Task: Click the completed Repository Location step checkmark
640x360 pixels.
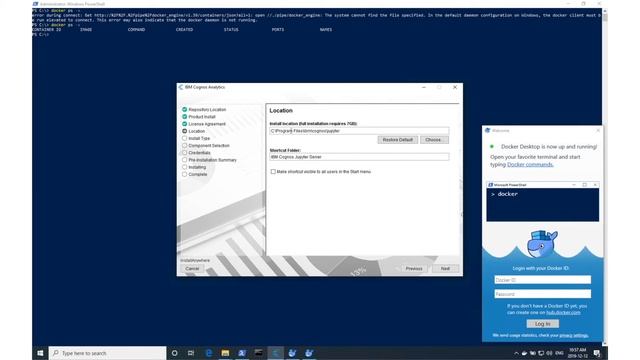Action: (x=184, y=109)
